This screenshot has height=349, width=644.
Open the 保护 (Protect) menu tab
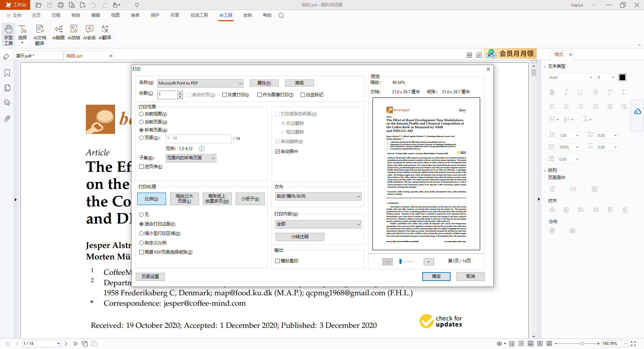(155, 15)
